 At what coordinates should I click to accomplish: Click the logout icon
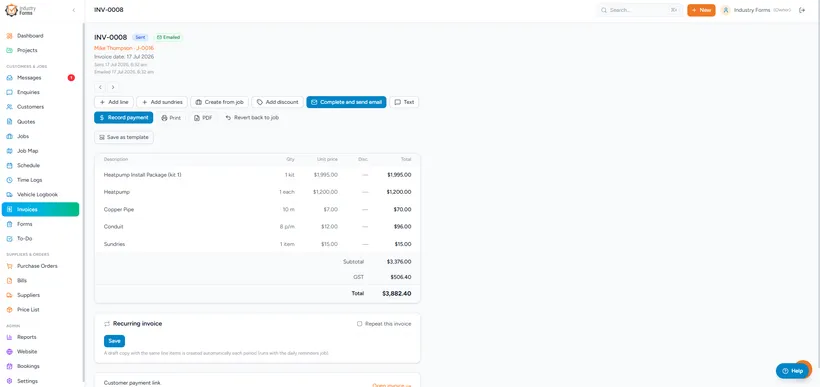802,10
